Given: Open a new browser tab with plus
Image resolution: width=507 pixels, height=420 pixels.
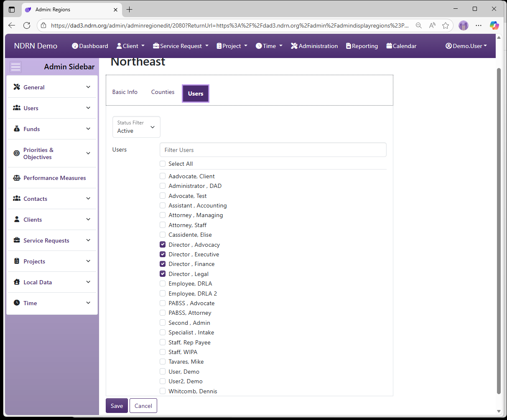Looking at the screenshot, I should pos(130,9).
